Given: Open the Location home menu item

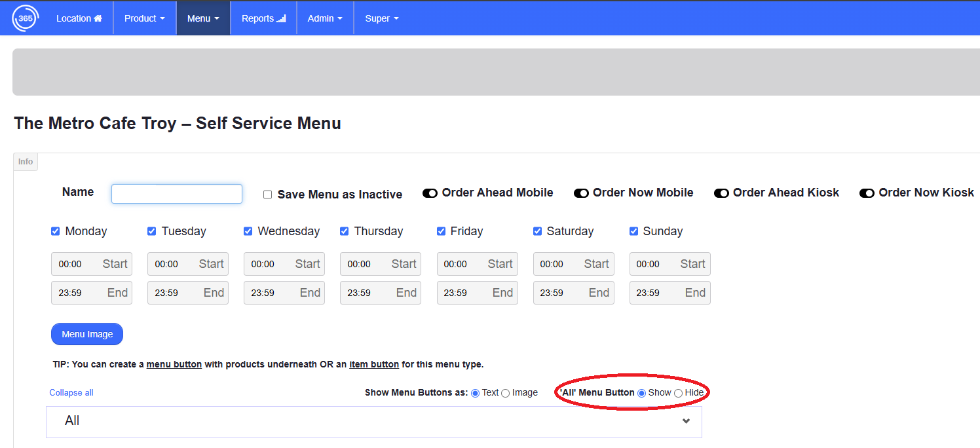Looking at the screenshot, I should [x=79, y=18].
